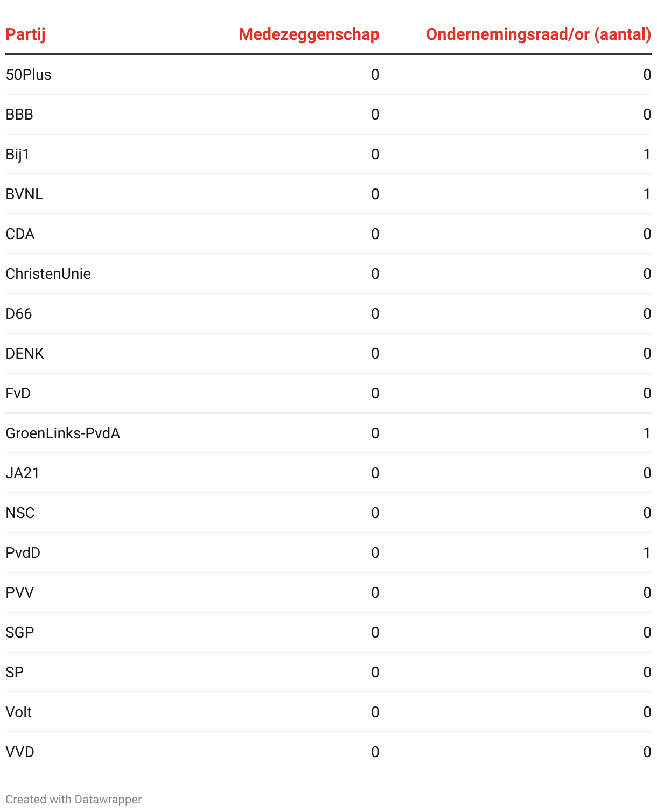Viewport: 657px width, 812px height.
Task: Click the Partij column header
Action: pyautogui.click(x=25, y=34)
